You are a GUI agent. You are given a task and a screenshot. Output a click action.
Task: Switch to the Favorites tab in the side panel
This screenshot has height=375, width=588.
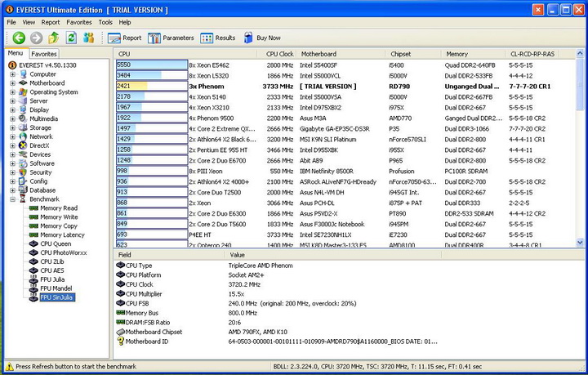(44, 54)
